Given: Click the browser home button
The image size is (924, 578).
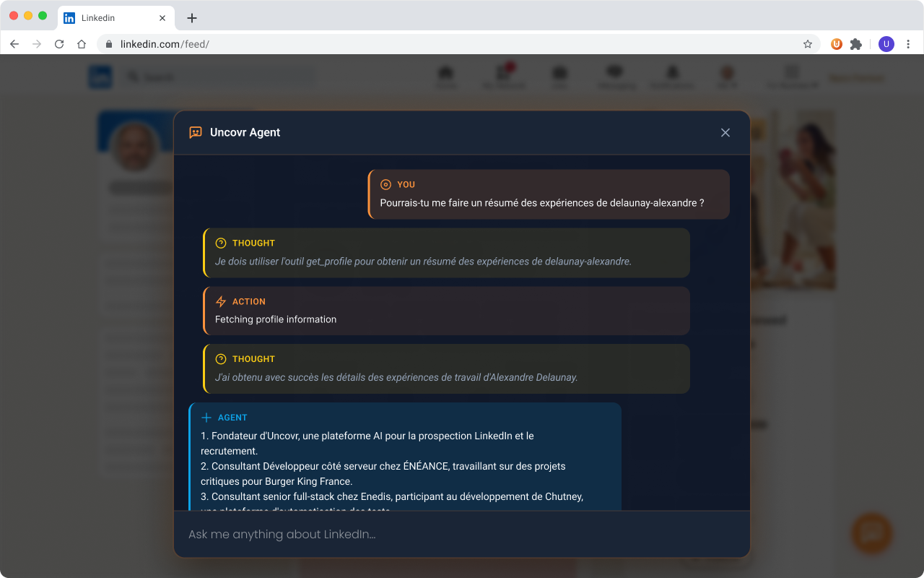Looking at the screenshot, I should click(82, 44).
